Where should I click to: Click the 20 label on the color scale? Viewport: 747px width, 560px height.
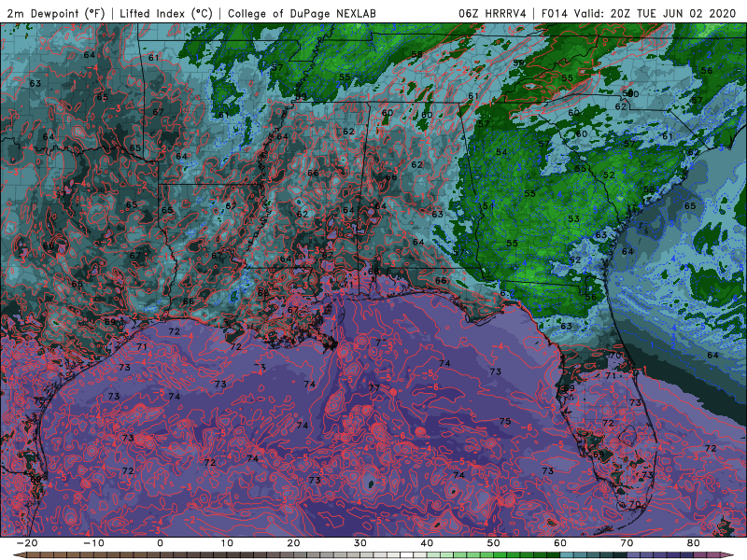click(293, 543)
